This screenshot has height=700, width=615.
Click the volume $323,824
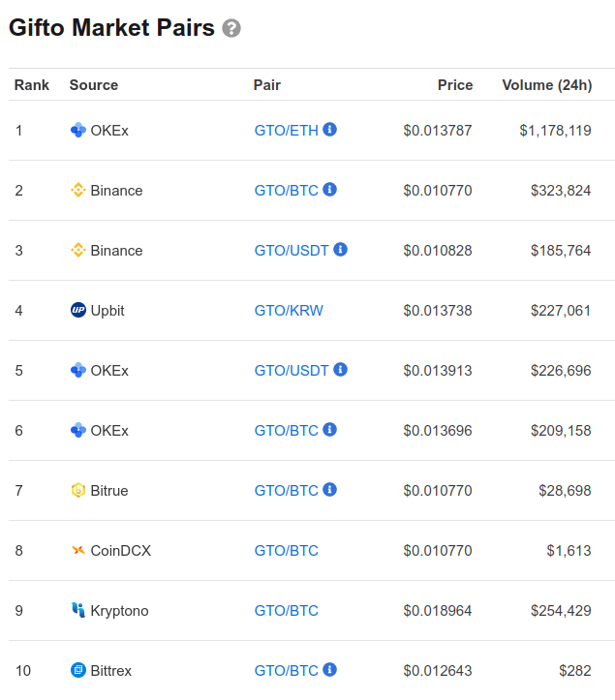[x=561, y=191]
